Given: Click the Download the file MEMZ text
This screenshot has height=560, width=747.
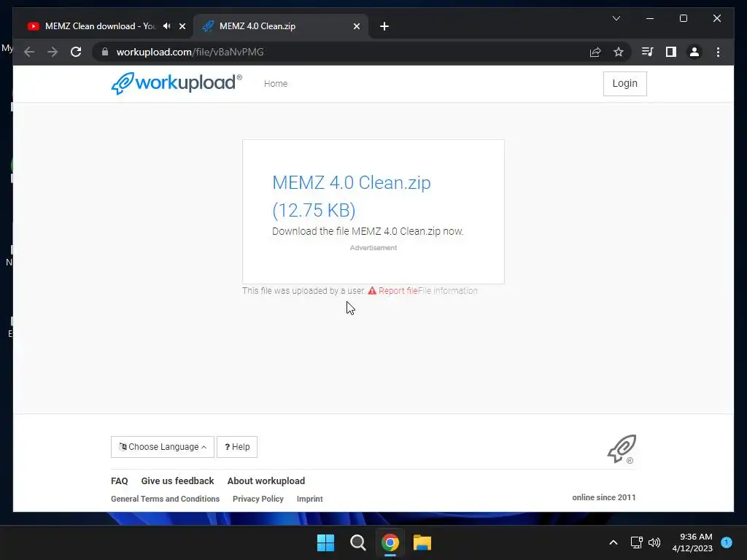Looking at the screenshot, I should pyautogui.click(x=368, y=231).
